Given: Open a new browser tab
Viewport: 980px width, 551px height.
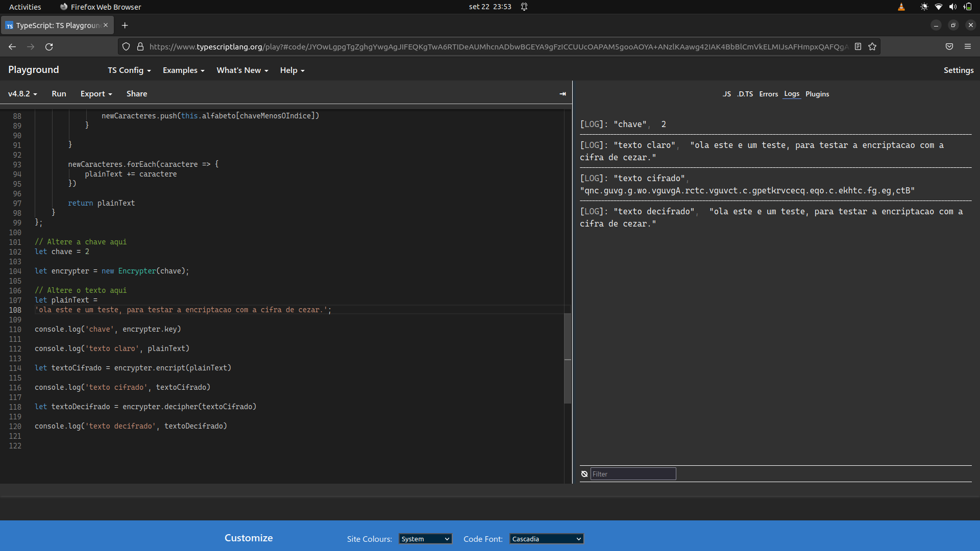Looking at the screenshot, I should (x=125, y=25).
